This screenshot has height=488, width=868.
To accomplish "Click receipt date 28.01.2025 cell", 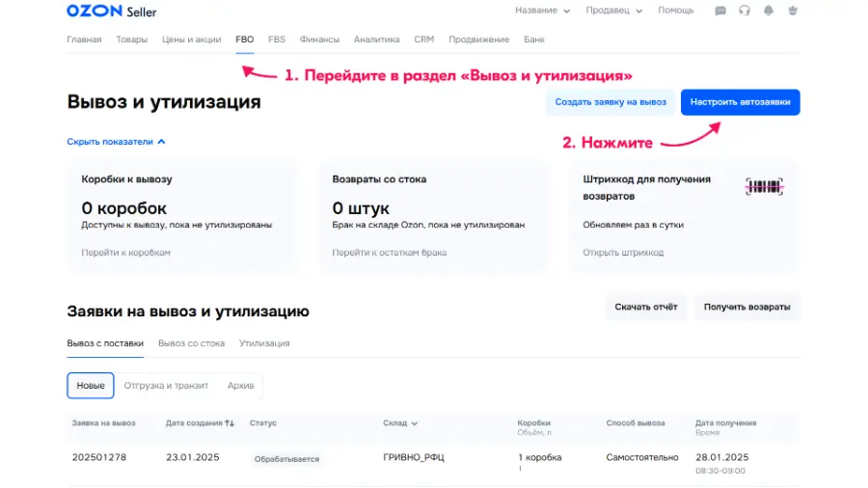I will point(721,457).
